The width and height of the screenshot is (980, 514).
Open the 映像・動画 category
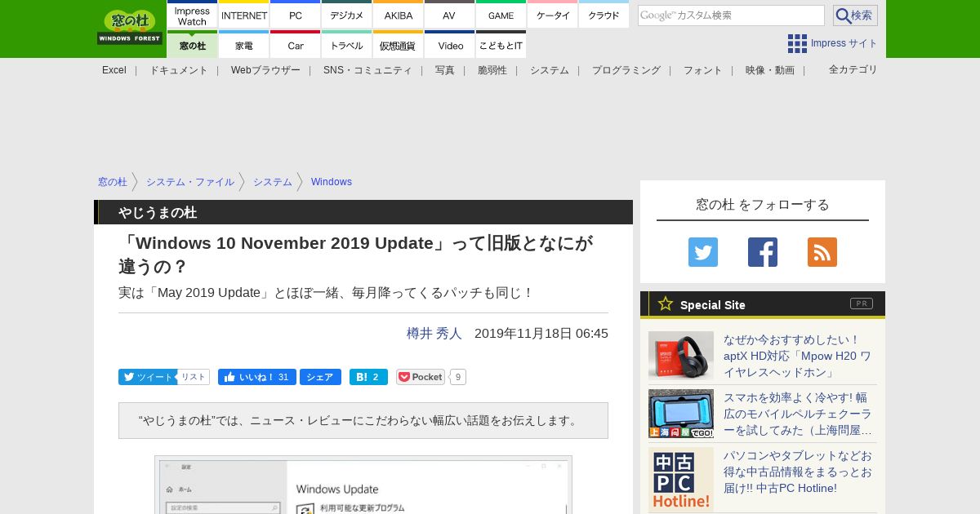(x=770, y=70)
